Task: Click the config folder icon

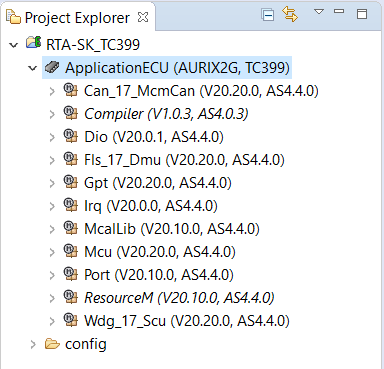Action: [x=52, y=343]
